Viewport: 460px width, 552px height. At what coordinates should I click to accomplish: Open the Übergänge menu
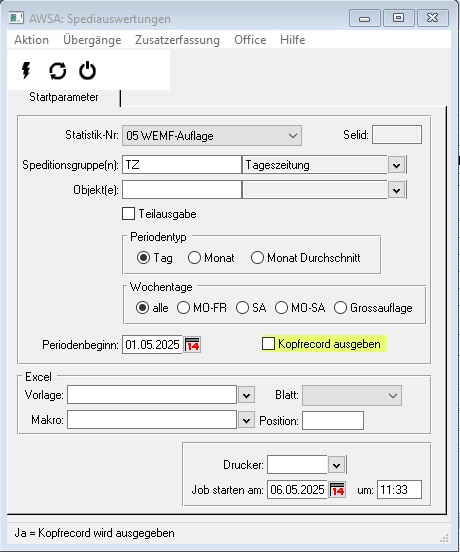[92, 40]
